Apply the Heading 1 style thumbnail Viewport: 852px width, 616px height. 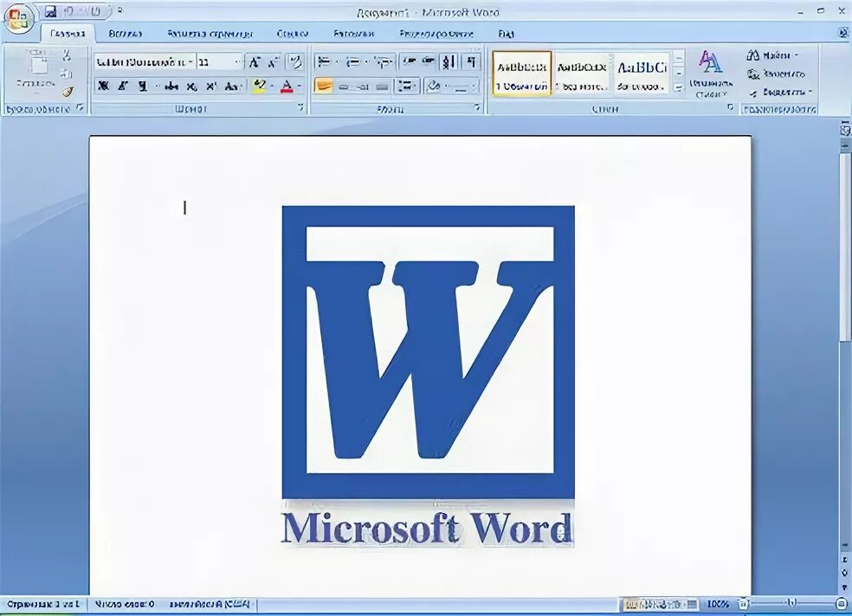(642, 74)
